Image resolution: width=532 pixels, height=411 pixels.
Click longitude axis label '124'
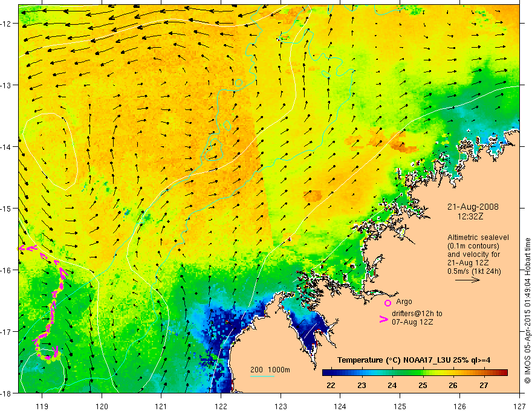340,406
